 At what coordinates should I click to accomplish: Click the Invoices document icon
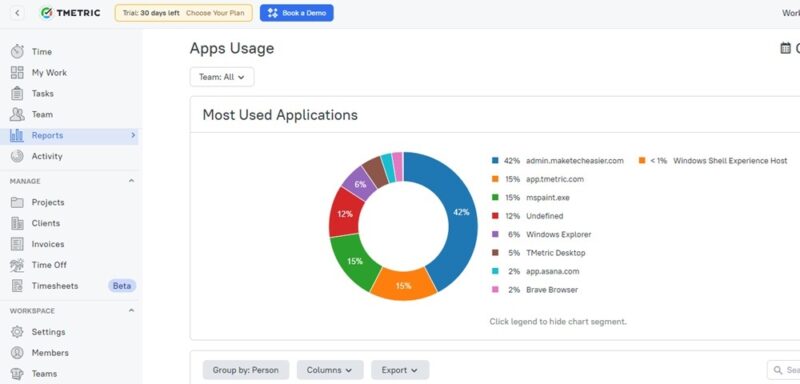[17, 244]
